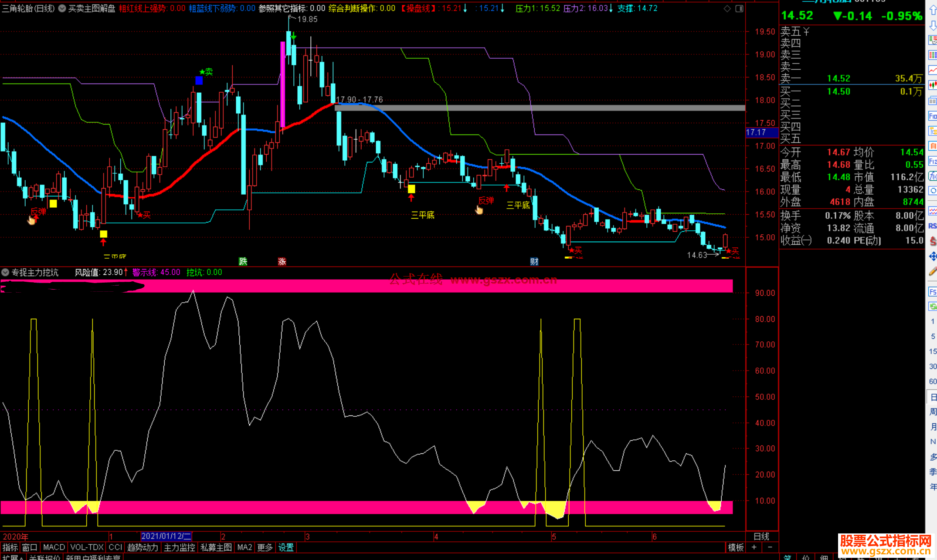Viewport: 937px width, 560px height.
Task: Click the down arrow icon in right toolbar
Action: (933, 26)
